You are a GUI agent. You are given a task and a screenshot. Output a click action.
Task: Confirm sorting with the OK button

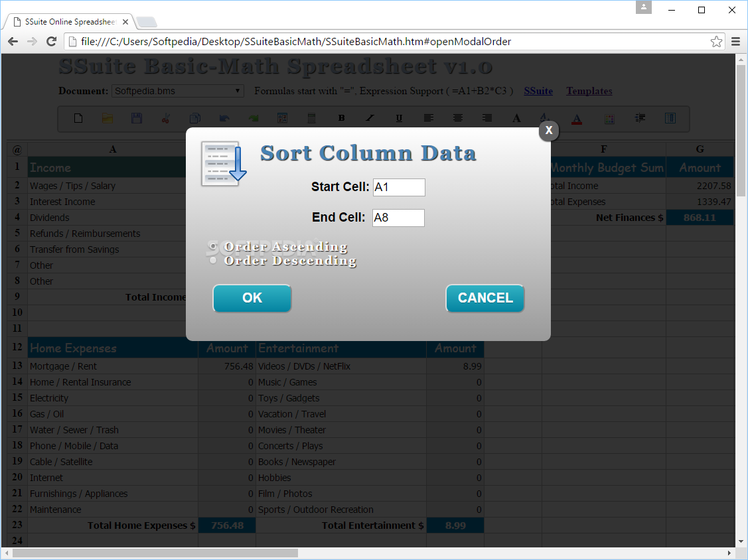click(252, 298)
